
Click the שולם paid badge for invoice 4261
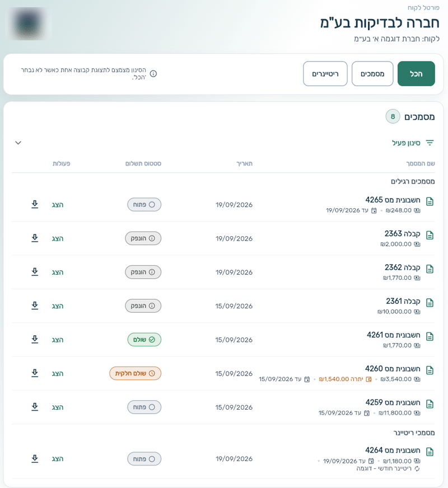click(x=144, y=340)
